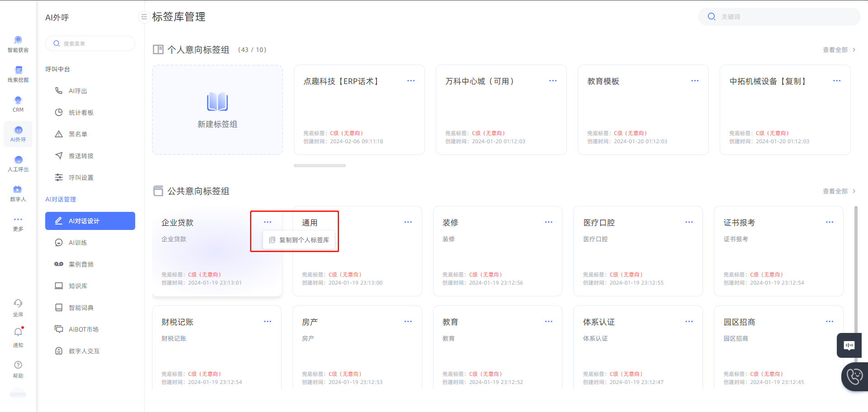The height and width of the screenshot is (412, 868).
Task: Open the CRM module icon
Action: click(18, 104)
